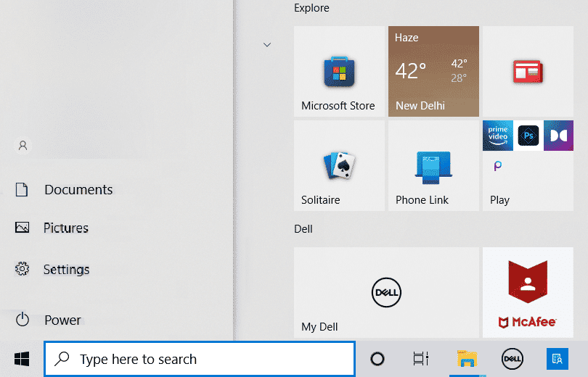The width and height of the screenshot is (588, 377).
Task: Open Task View on the taskbar
Action: (x=421, y=359)
